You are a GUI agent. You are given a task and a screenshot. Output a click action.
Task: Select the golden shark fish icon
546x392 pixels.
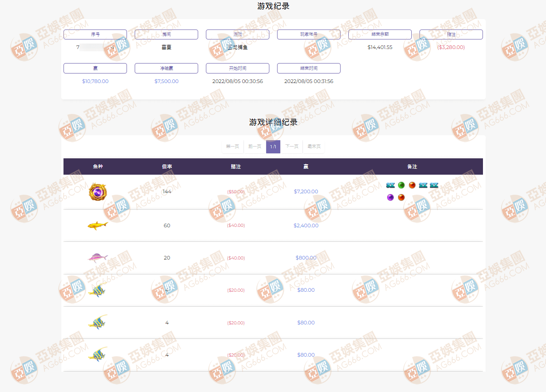click(97, 225)
